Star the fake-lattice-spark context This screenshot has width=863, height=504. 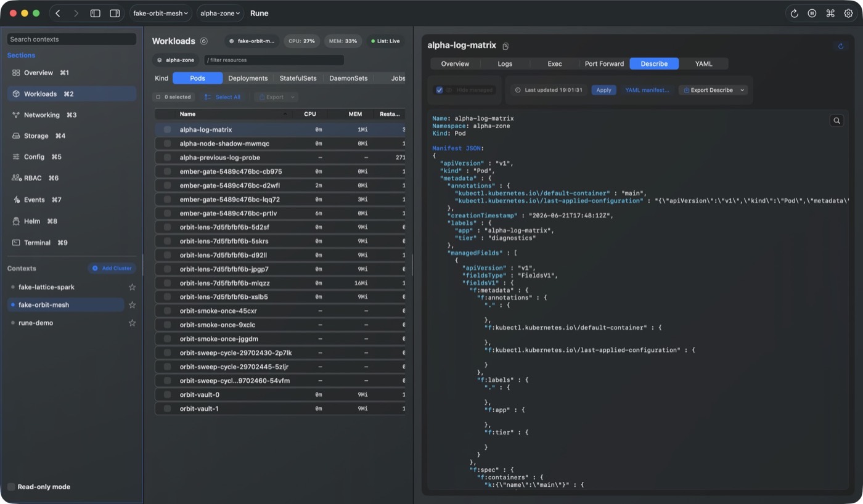(x=132, y=287)
